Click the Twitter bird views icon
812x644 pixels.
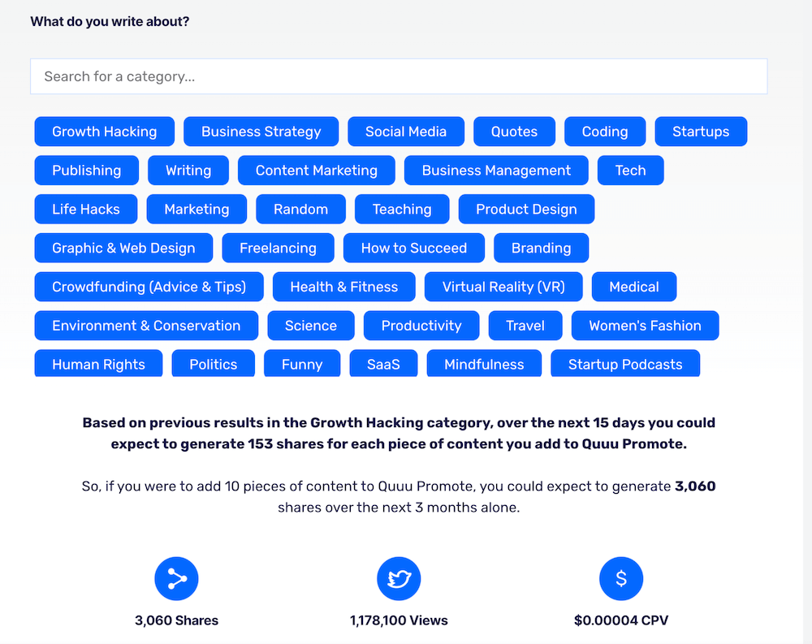[399, 578]
